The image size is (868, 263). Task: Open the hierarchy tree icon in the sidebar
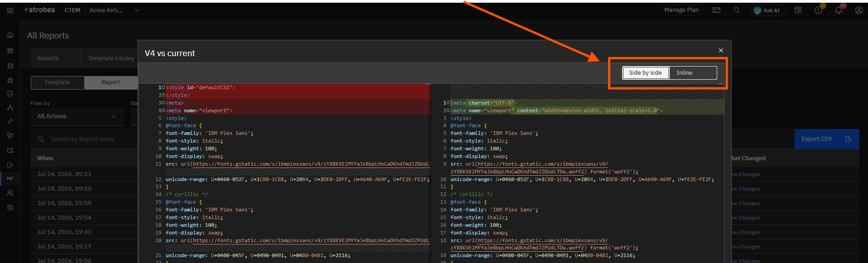tap(10, 108)
